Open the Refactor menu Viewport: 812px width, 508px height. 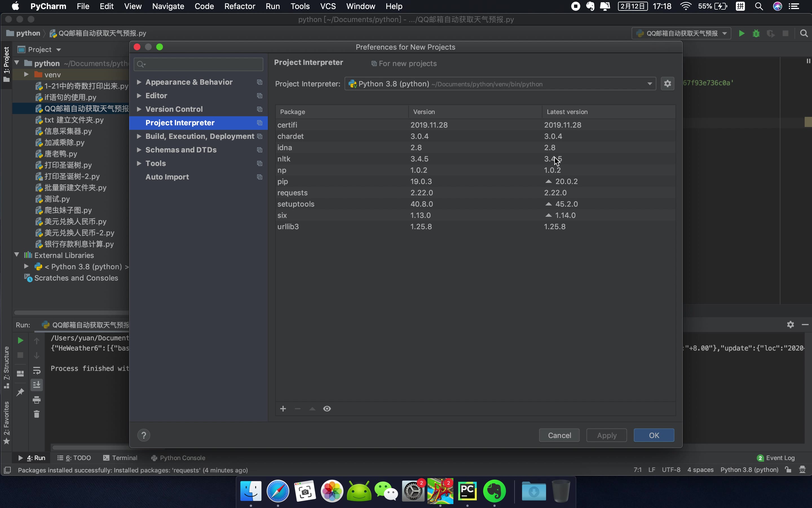(240, 6)
